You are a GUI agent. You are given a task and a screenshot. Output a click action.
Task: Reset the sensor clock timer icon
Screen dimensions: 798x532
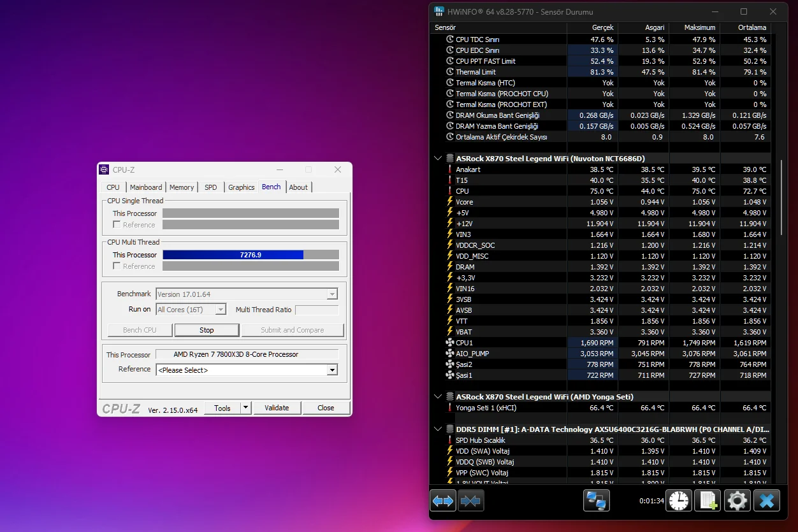pos(679,501)
